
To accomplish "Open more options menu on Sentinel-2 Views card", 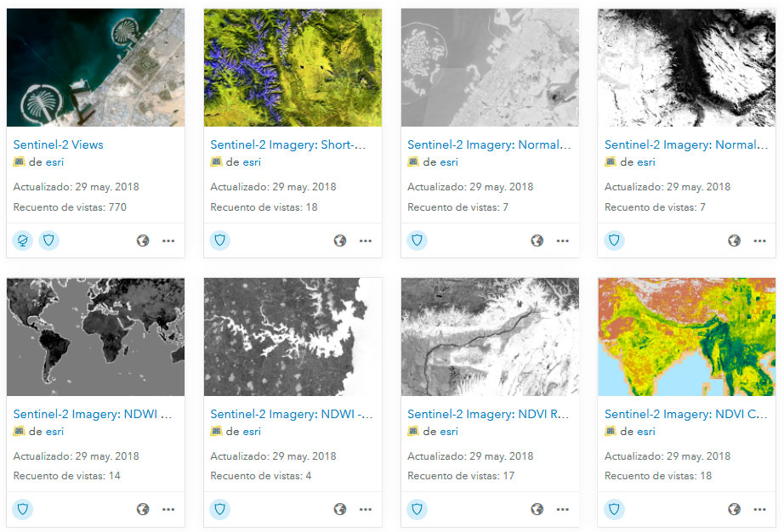I will click(168, 241).
